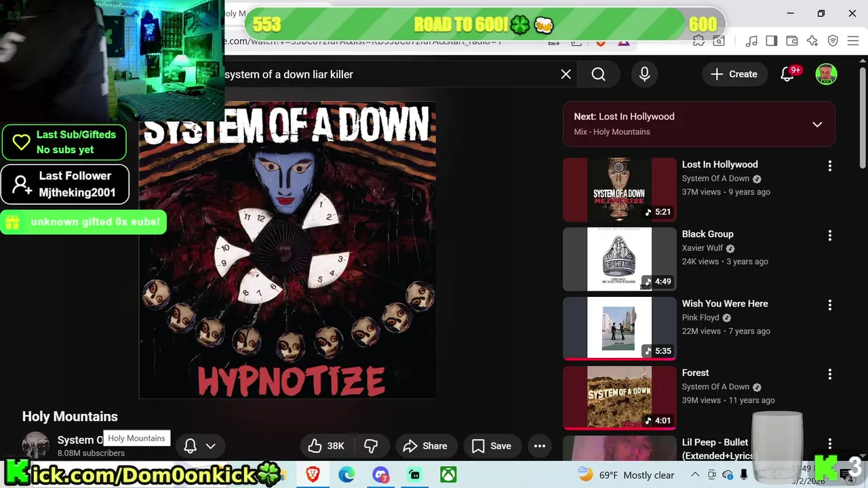Open Brave extensions puzzle icon
Image resolution: width=868 pixels, height=488 pixels.
(x=698, y=41)
